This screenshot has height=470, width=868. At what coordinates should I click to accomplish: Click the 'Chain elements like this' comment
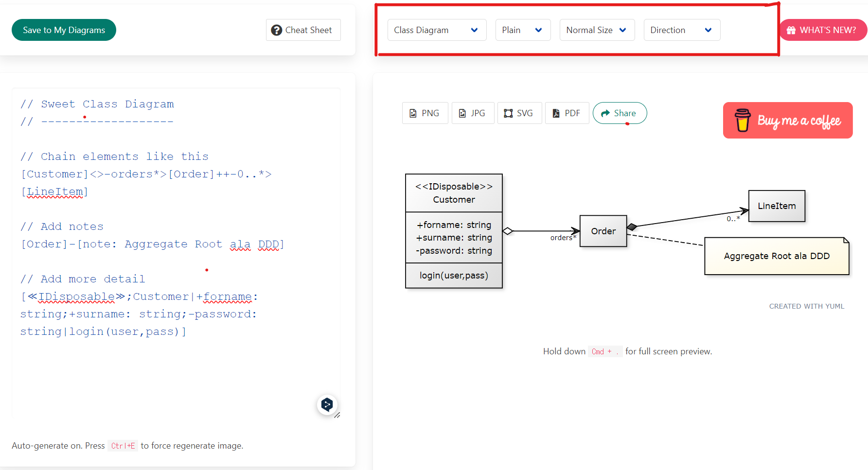click(114, 157)
